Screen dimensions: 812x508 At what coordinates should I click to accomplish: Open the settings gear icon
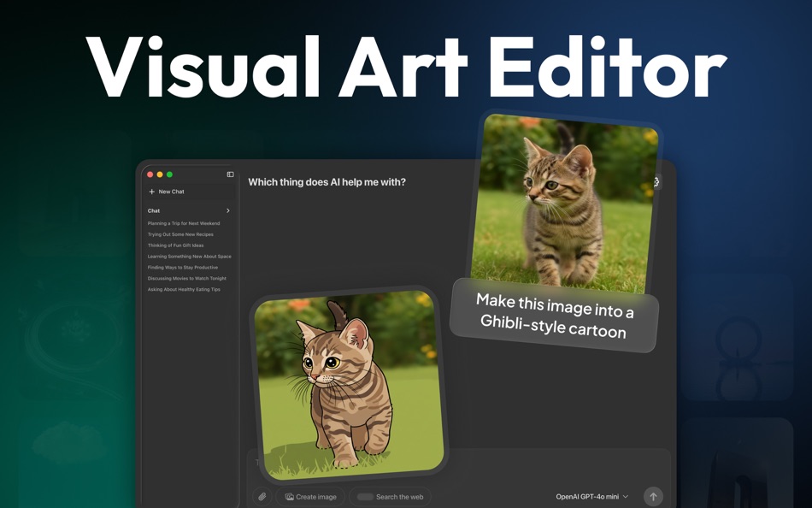(x=656, y=181)
